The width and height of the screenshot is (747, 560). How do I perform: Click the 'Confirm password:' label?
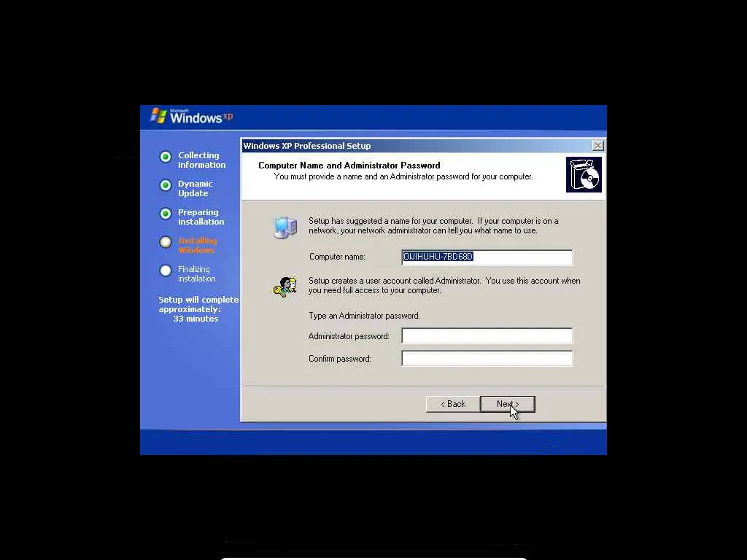coord(340,359)
